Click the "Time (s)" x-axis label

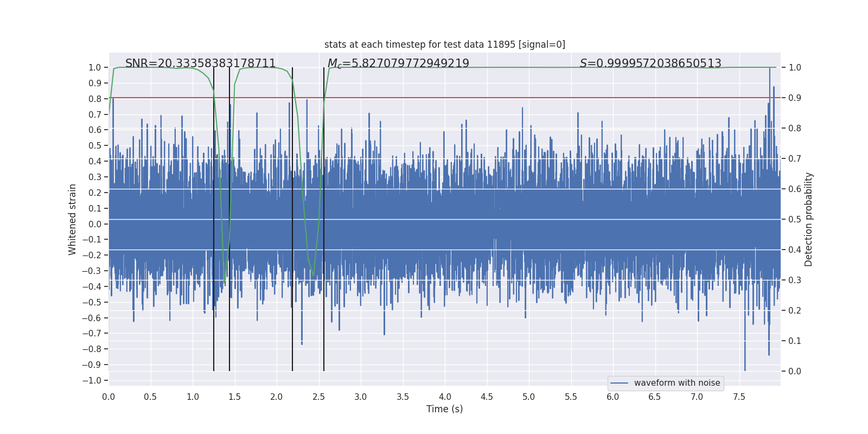pos(444,409)
